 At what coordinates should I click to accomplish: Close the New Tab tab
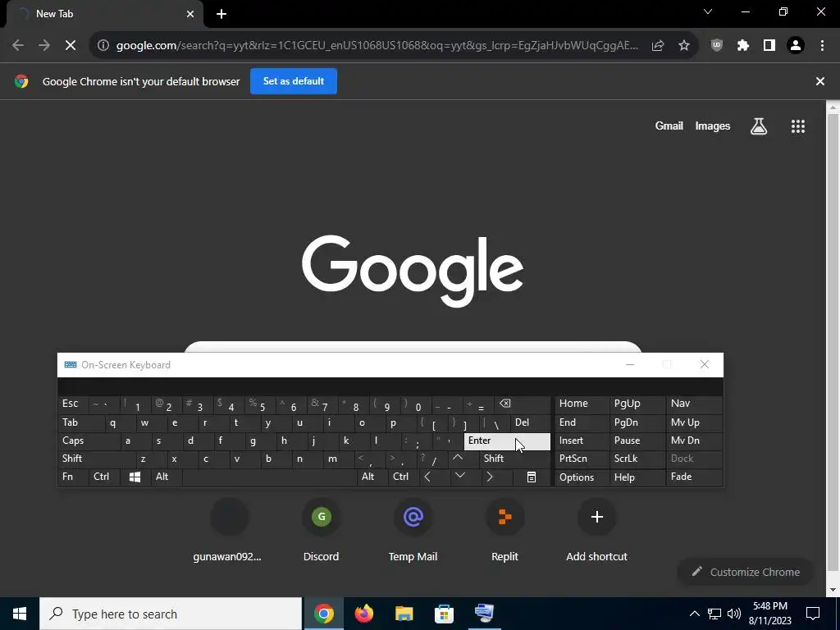190,14
